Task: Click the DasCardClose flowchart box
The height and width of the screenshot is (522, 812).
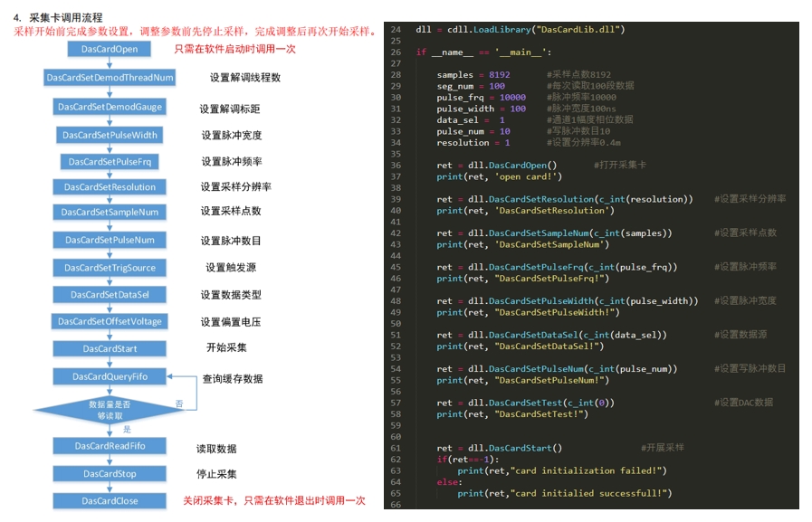Action: (110, 501)
